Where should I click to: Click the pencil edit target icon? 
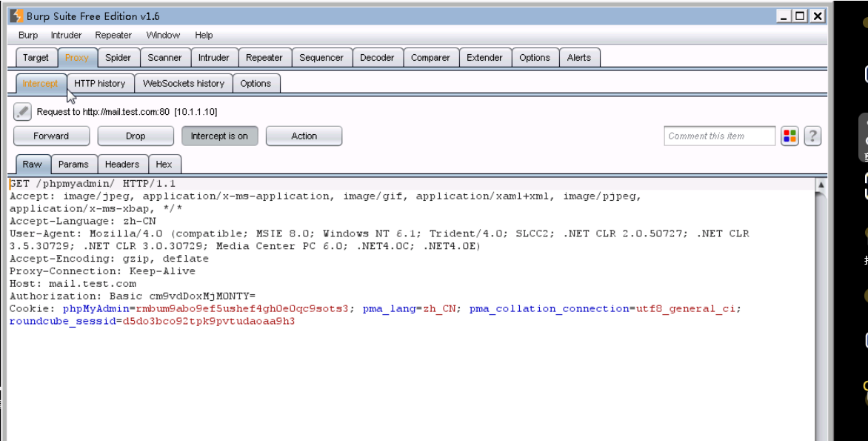tap(23, 112)
